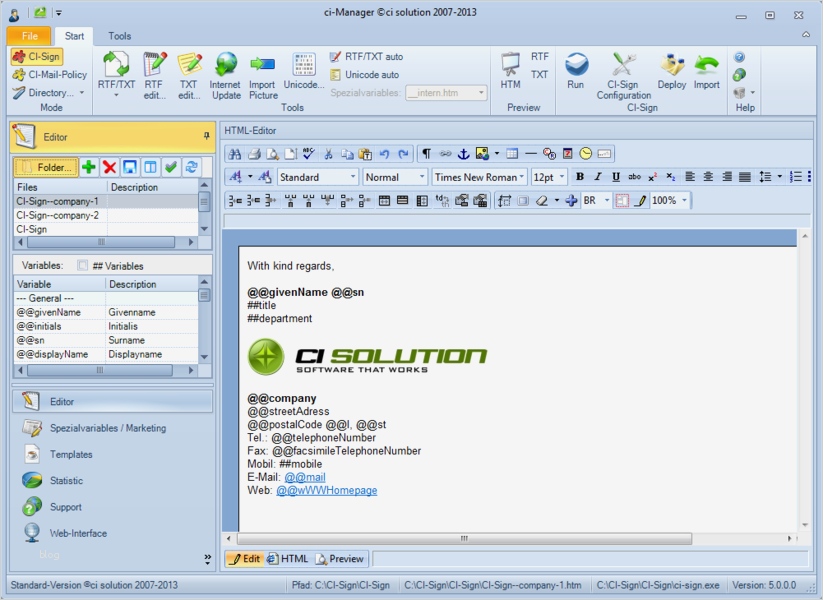Open the TXT edit tool
823x600 pixels.
(189, 75)
